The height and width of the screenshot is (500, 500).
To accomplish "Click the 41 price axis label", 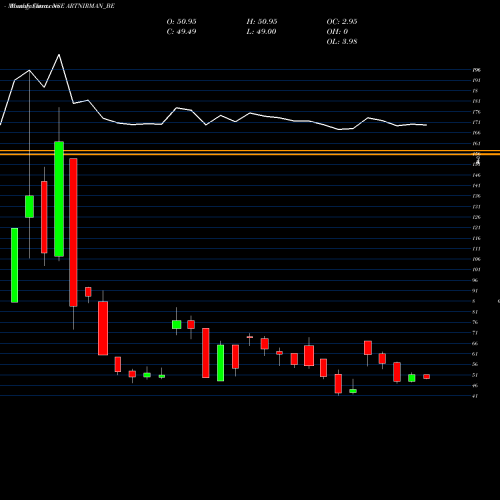I will pos(475,396).
